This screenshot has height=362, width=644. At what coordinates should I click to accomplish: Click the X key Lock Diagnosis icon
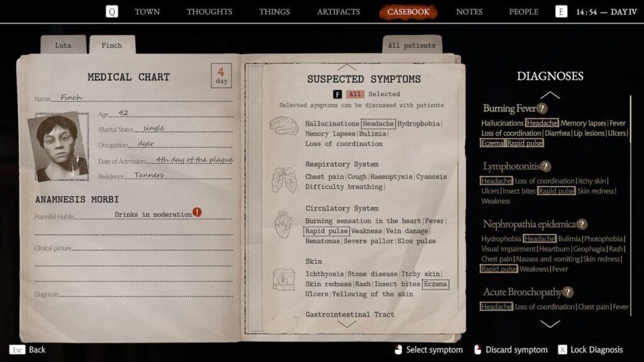(x=562, y=349)
